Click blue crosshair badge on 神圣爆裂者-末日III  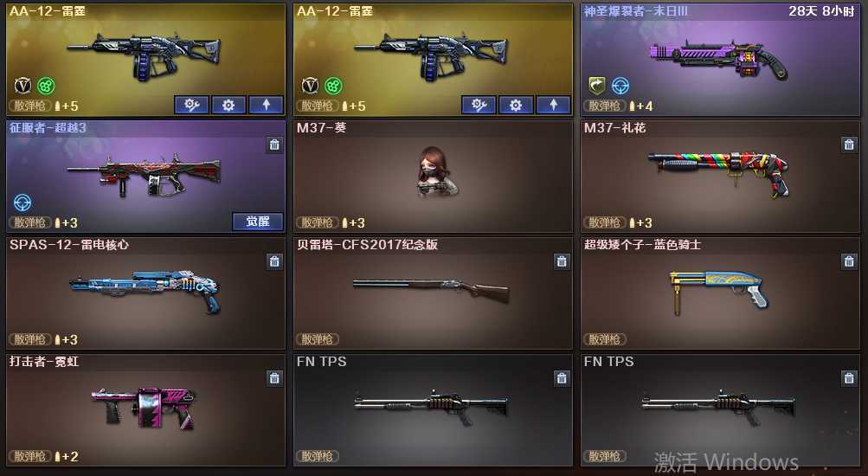(x=620, y=86)
